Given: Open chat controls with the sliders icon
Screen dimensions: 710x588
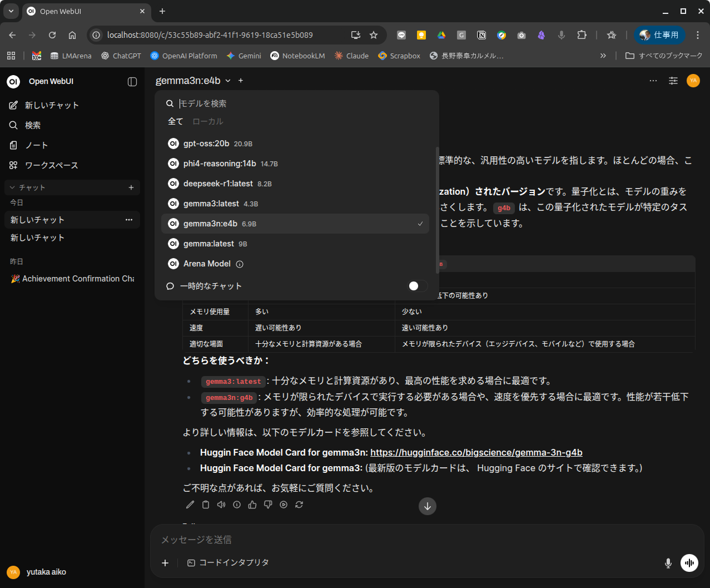Looking at the screenshot, I should pyautogui.click(x=673, y=81).
